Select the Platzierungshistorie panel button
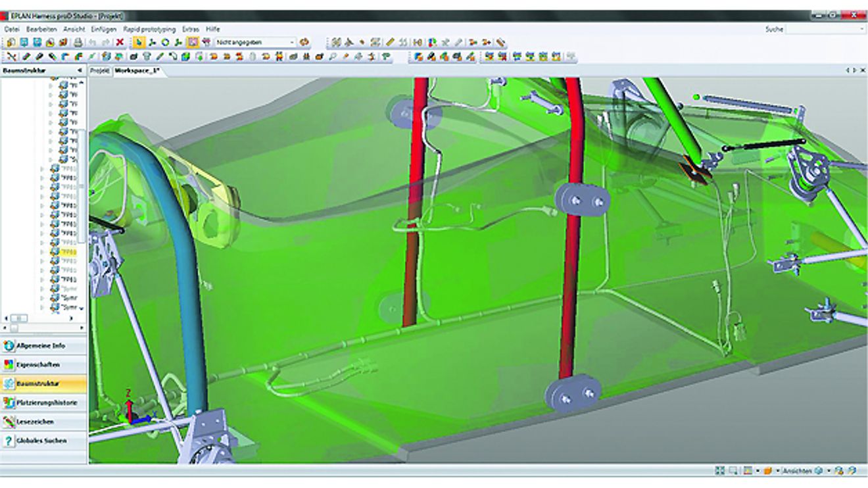This screenshot has width=868, height=488. pyautogui.click(x=43, y=403)
